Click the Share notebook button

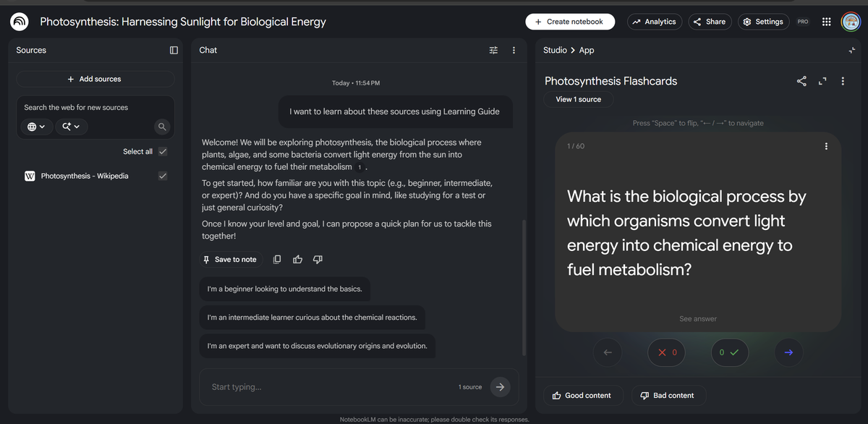[x=710, y=22]
